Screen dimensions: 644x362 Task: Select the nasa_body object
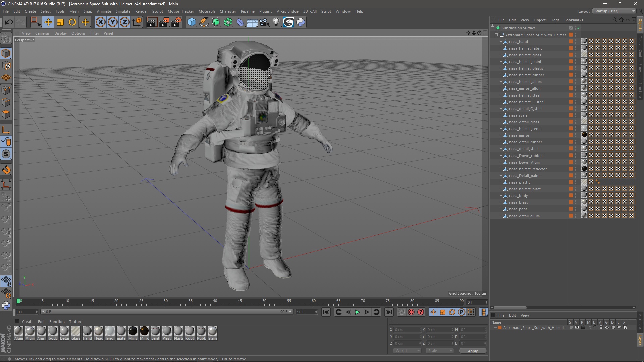518,196
